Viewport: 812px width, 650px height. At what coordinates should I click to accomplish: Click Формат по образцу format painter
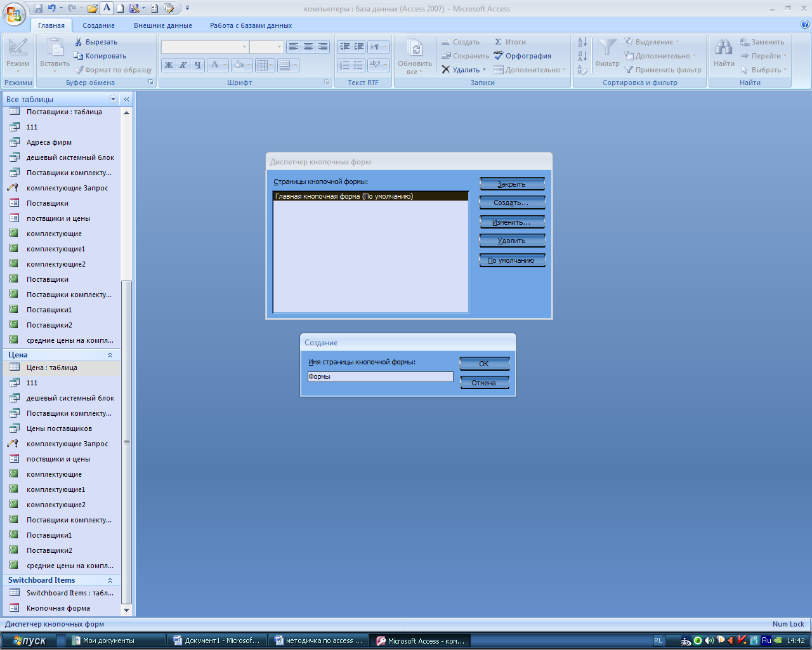pyautogui.click(x=114, y=70)
